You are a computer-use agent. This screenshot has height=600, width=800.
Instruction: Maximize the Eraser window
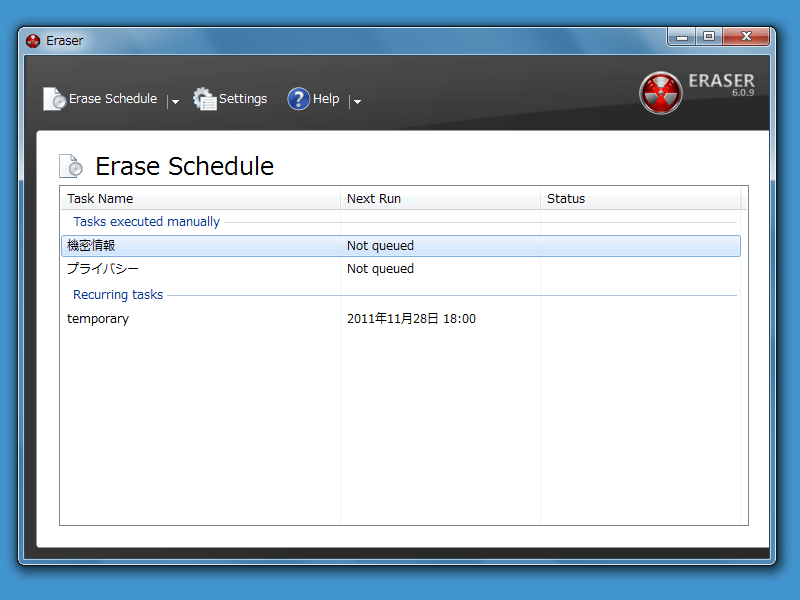(709, 36)
